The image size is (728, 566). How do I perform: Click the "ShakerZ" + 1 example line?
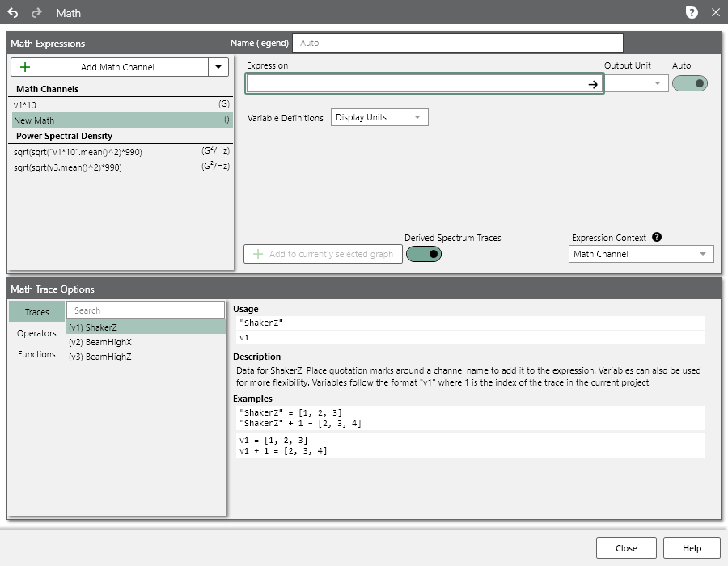(x=300, y=423)
